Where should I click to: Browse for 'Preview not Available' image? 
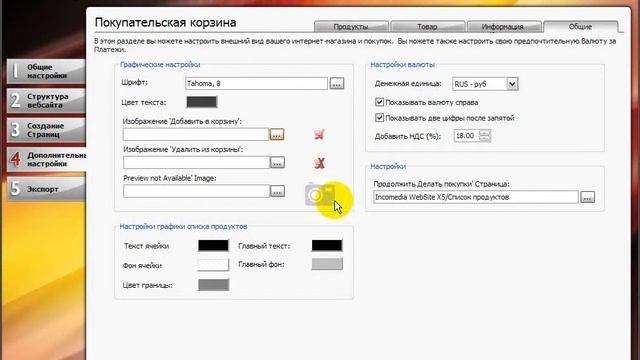tap(277, 191)
